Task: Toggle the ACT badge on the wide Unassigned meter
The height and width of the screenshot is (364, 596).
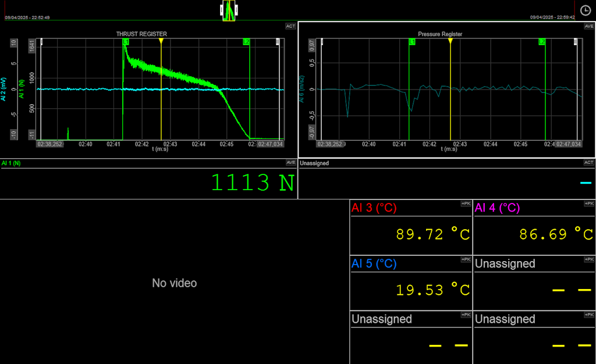Action: [589, 162]
